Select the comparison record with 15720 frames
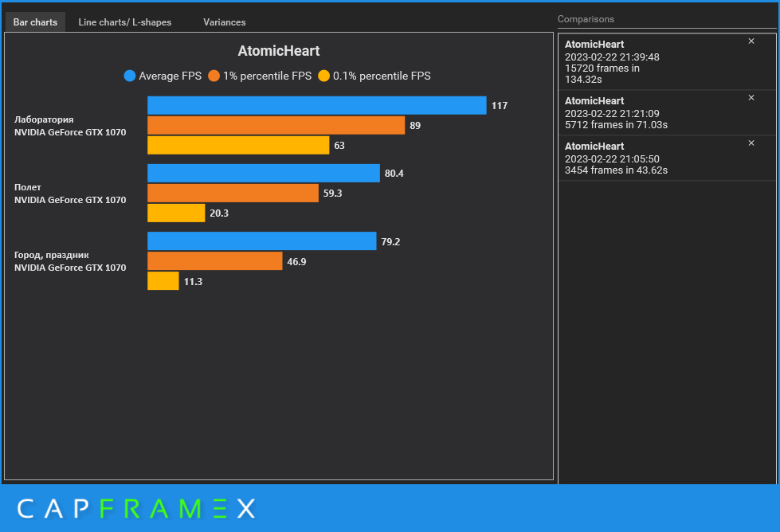780x532 pixels. [667, 61]
